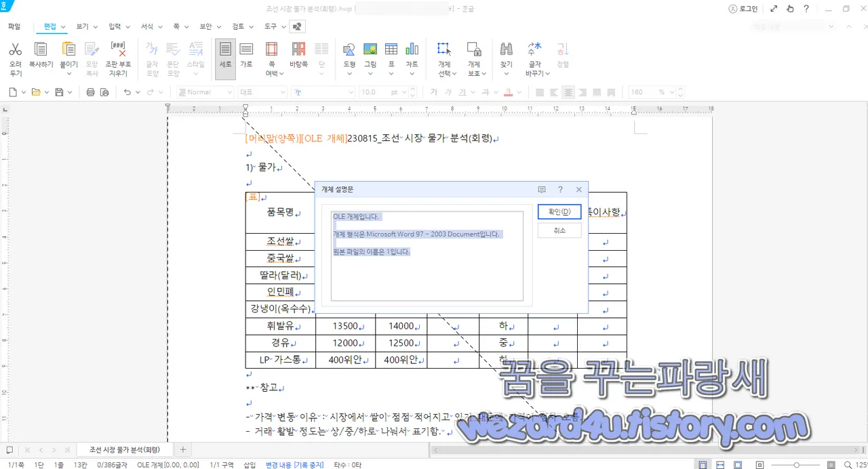The height and width of the screenshot is (469, 868).
Task: Click the 오려두기 (cut) scissors icon
Action: pos(15,49)
